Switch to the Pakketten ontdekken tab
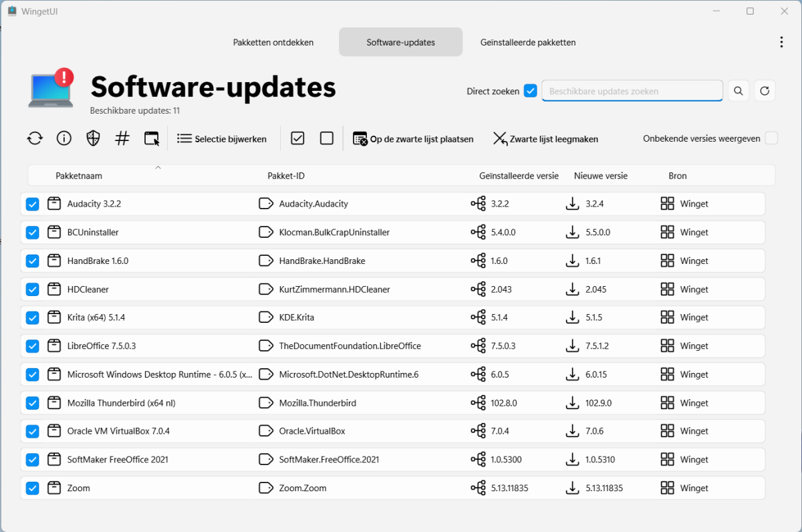 [273, 42]
